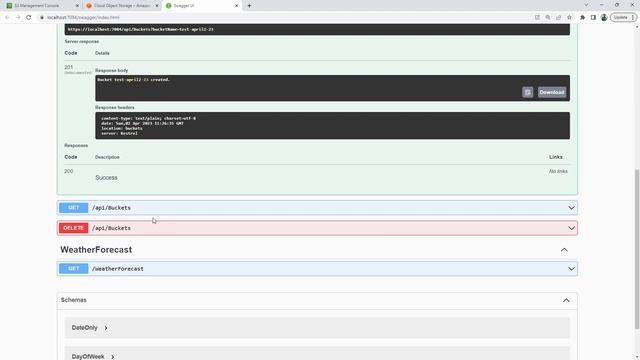Click the 'Success' description text
This screenshot has height=360, width=640.
click(107, 178)
